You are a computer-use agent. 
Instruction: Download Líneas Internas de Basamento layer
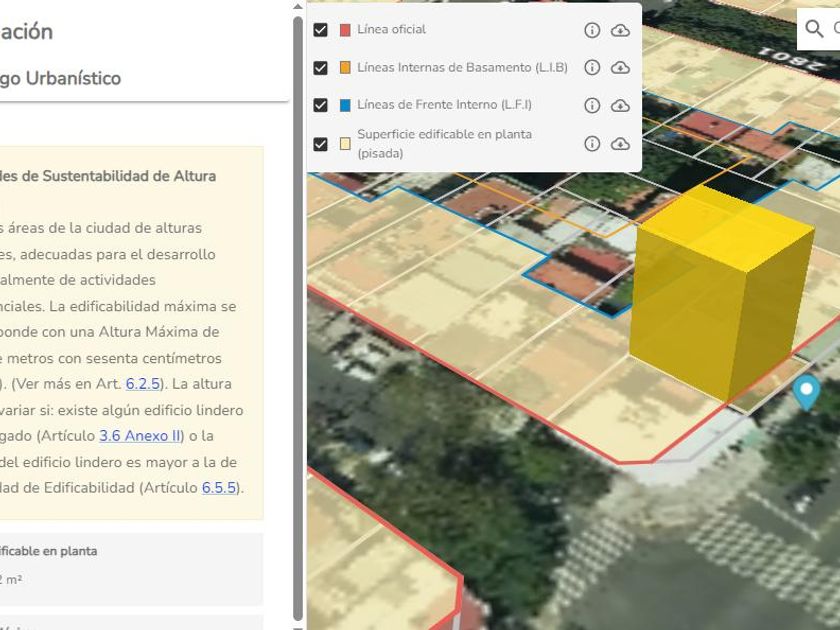tap(620, 68)
